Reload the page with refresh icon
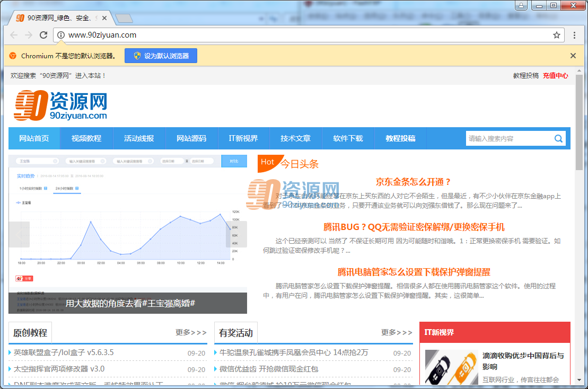 [x=43, y=35]
